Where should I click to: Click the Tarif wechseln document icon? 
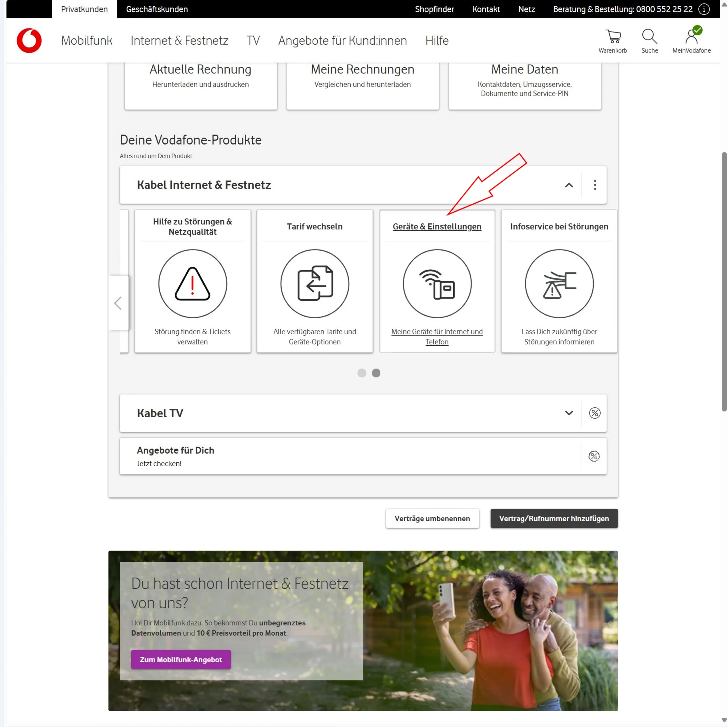coord(315,283)
